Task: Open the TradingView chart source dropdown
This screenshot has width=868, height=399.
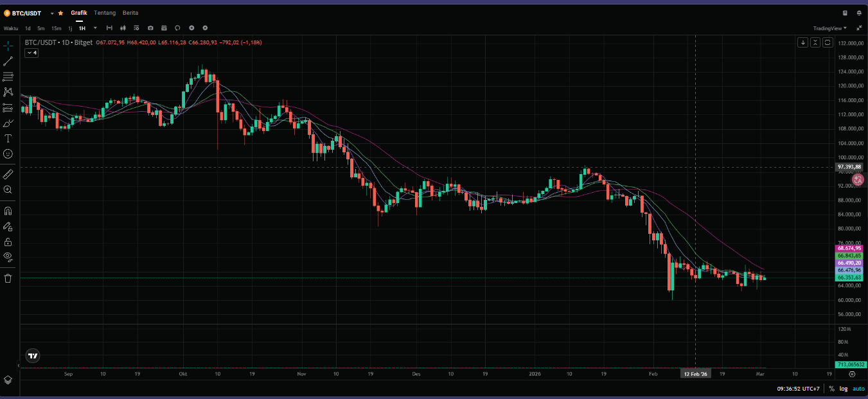Action: pos(830,28)
